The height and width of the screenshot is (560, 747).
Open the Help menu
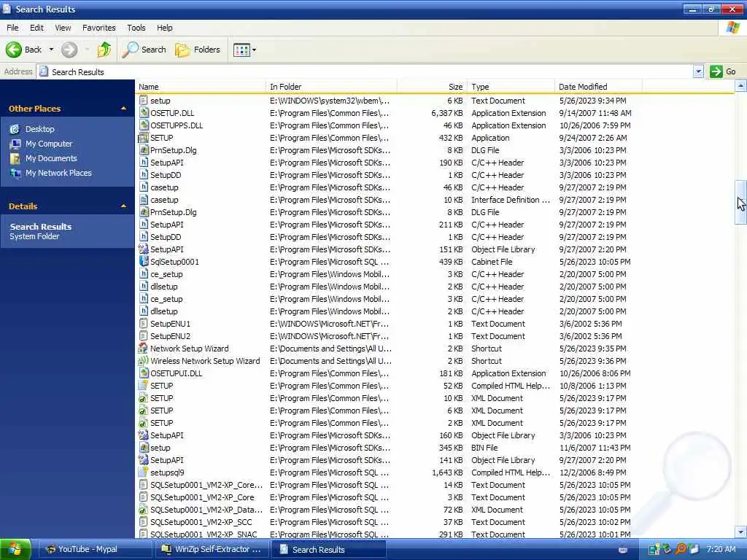click(165, 28)
